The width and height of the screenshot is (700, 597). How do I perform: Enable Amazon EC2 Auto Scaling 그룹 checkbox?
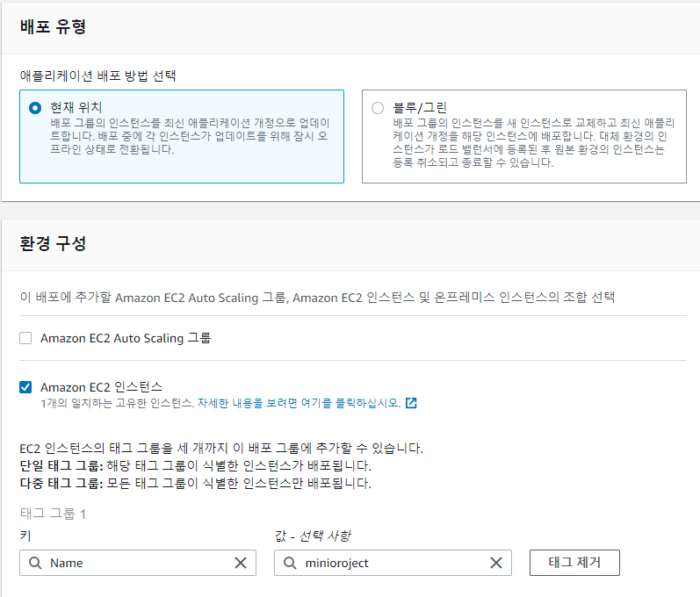(x=25, y=338)
